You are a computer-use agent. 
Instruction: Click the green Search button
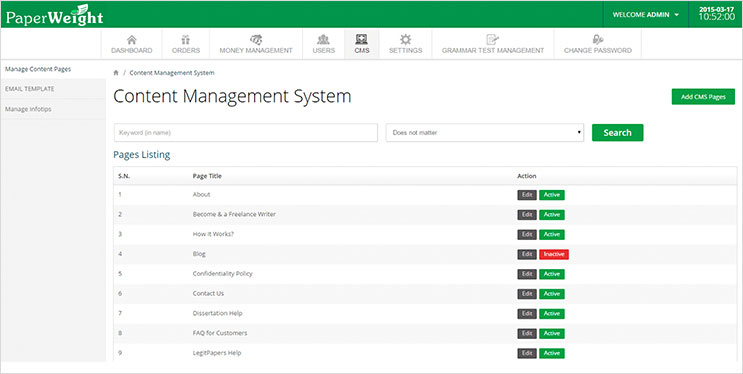pos(617,133)
